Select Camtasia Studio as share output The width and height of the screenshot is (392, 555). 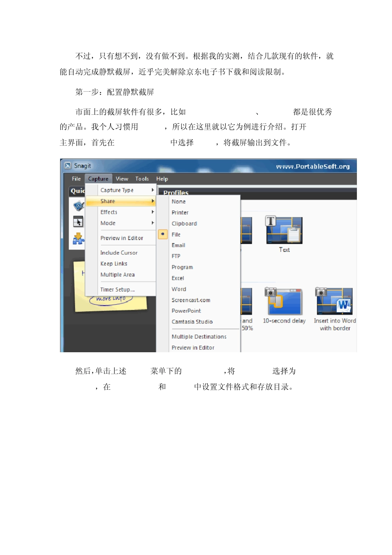coord(198,322)
